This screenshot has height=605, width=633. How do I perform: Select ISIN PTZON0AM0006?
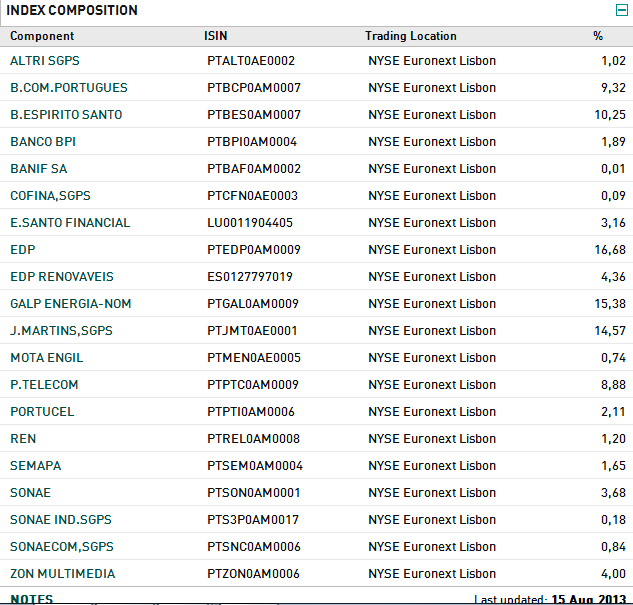tap(253, 574)
